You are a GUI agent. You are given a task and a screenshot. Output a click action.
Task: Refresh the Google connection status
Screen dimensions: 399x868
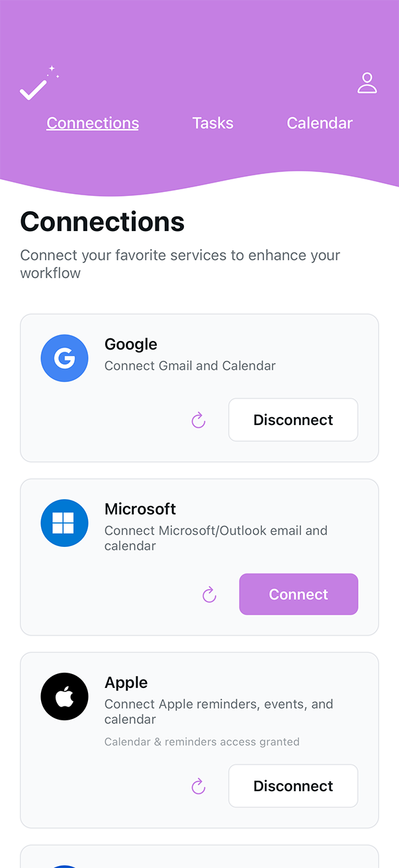click(x=199, y=420)
